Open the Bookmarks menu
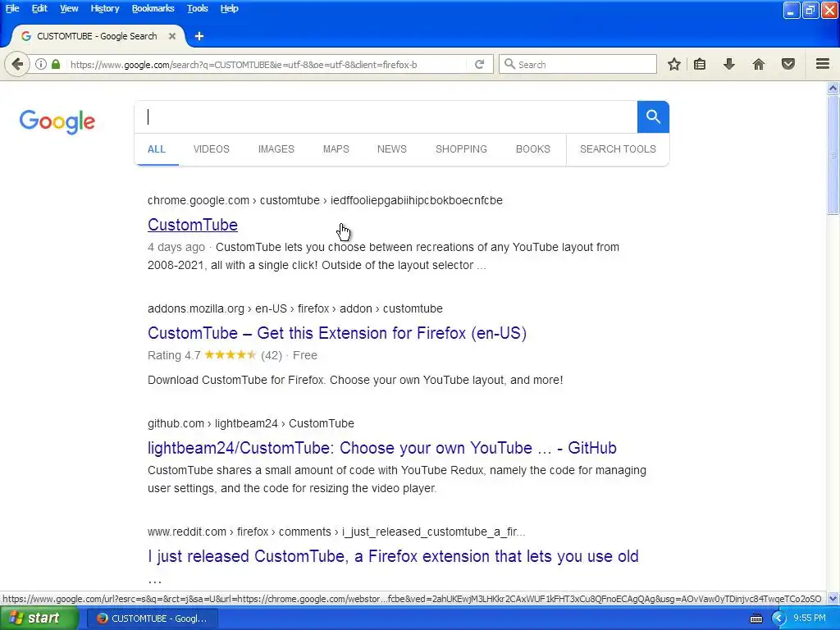 coord(153,8)
